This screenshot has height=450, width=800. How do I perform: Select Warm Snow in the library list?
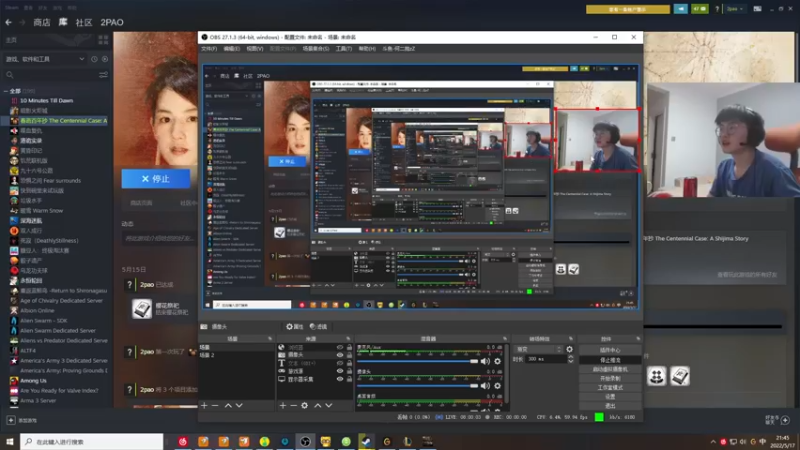click(x=41, y=210)
